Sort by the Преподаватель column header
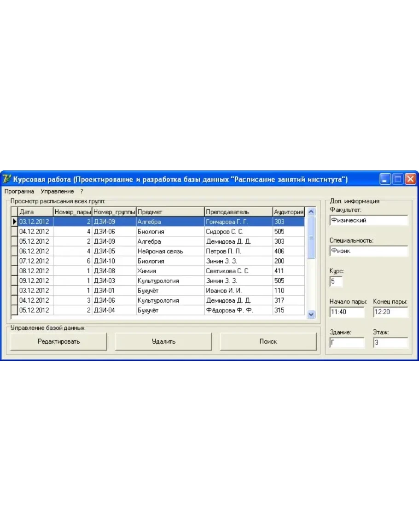The image size is (419, 532). tap(238, 212)
